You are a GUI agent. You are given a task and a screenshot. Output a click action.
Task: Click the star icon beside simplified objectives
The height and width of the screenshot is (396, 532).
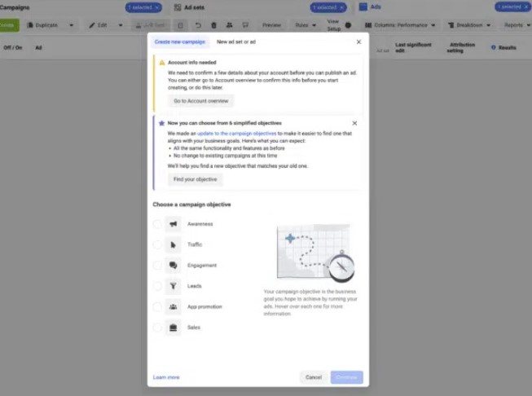pyautogui.click(x=161, y=123)
